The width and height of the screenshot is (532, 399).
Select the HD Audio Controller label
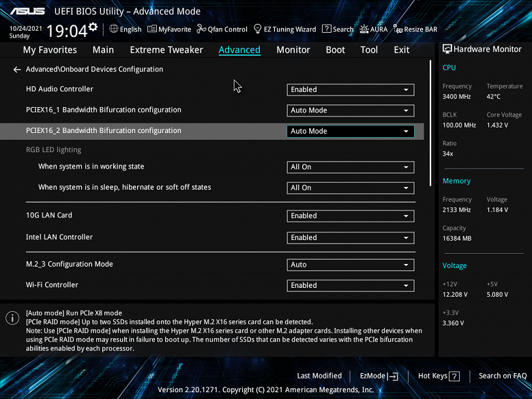click(x=59, y=89)
